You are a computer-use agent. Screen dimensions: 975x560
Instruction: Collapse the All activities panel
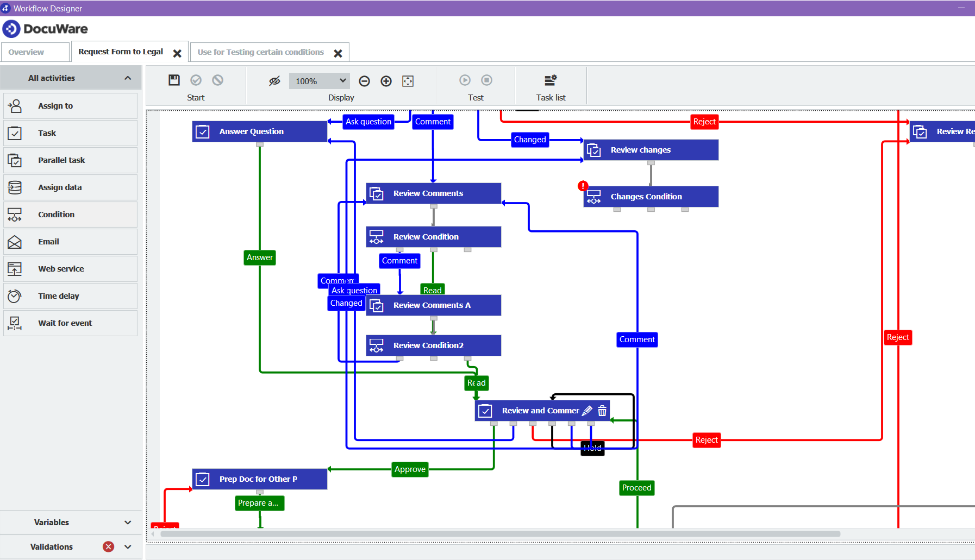(x=128, y=78)
